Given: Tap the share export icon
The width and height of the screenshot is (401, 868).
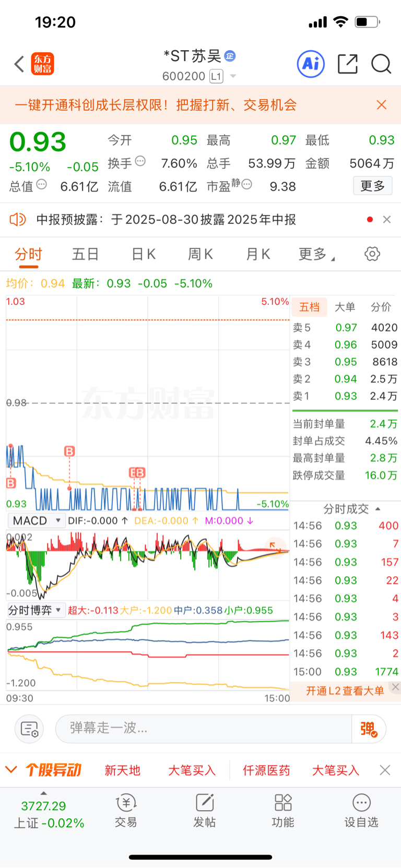Looking at the screenshot, I should tap(348, 64).
